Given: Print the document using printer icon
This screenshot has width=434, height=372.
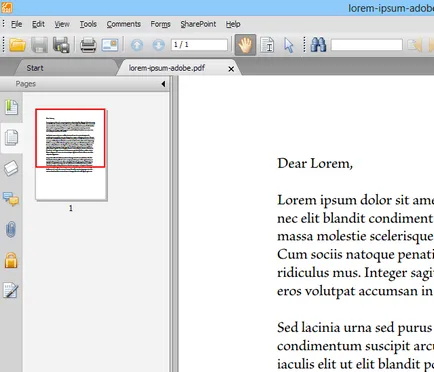Looking at the screenshot, I should pyautogui.click(x=88, y=45).
